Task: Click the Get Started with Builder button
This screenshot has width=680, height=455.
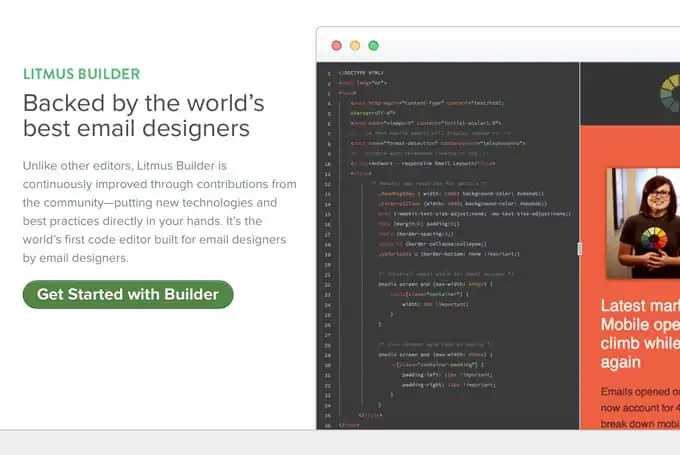Action: (128, 295)
